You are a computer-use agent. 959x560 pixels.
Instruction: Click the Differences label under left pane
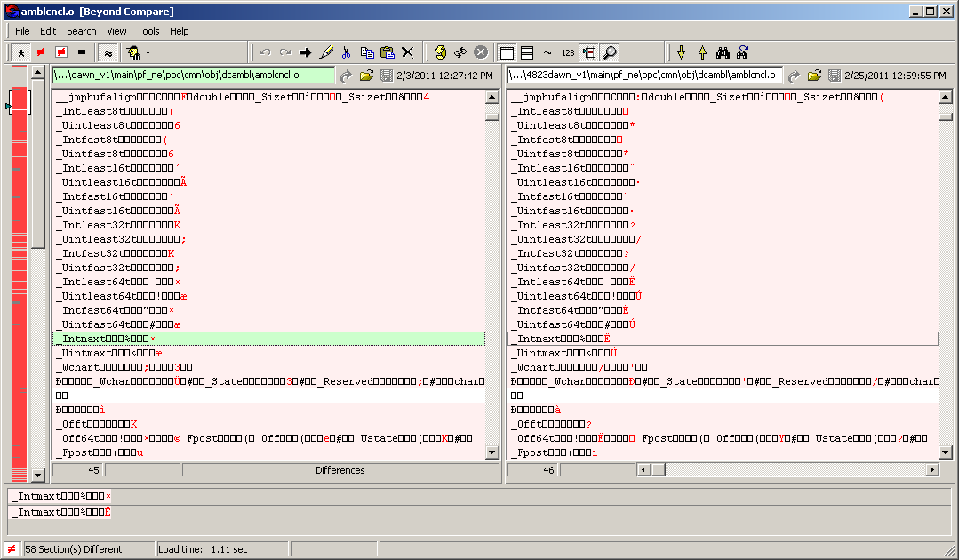340,469
